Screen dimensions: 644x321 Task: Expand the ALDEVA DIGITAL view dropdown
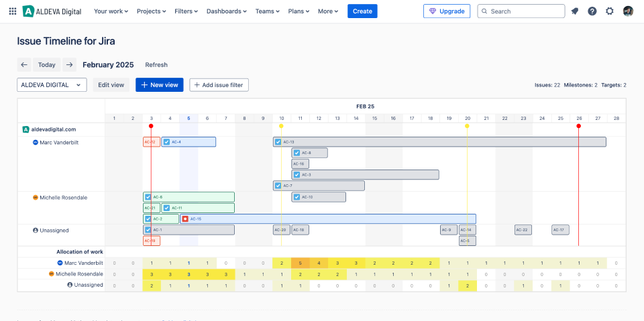pos(52,85)
